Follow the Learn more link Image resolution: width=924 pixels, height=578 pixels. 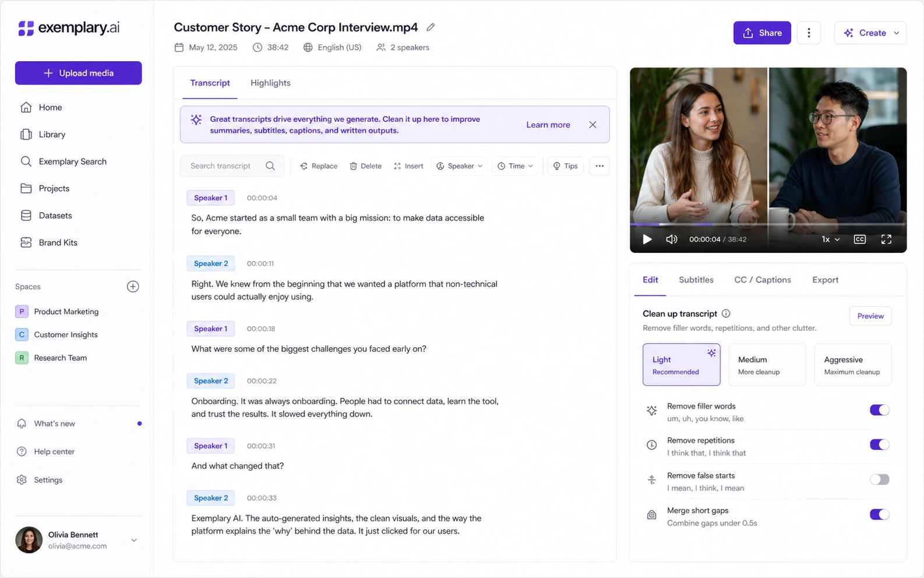[548, 125]
